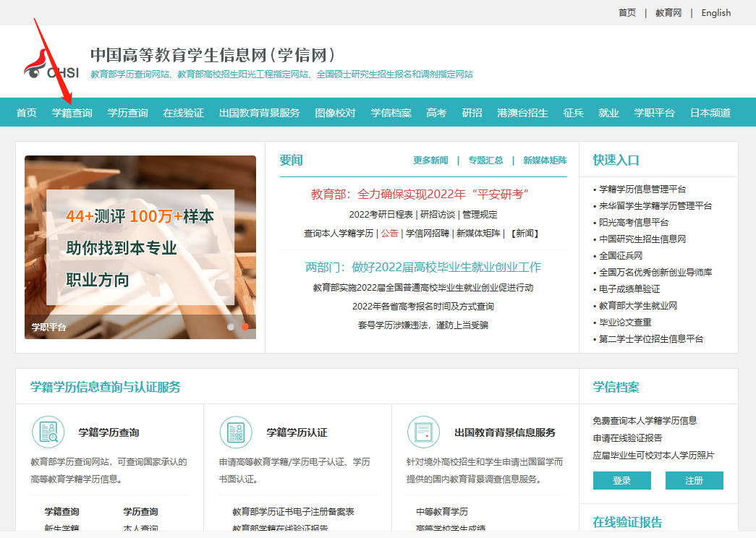Select 就业 in the navigation bar
This screenshot has height=538, width=756.
[608, 113]
